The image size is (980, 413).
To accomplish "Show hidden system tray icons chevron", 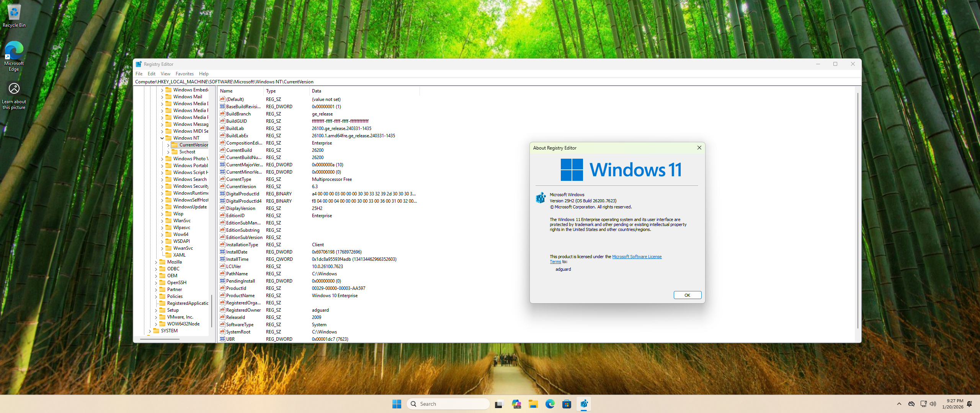I will point(899,404).
